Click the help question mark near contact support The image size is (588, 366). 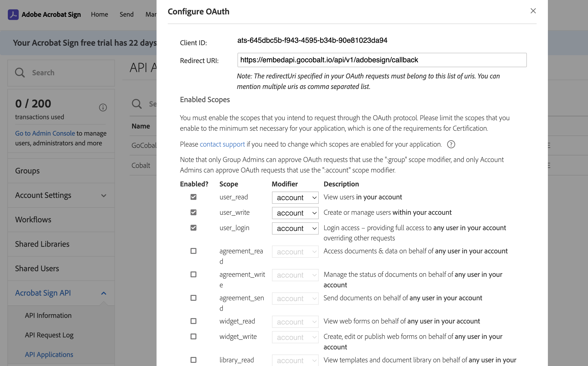point(451,144)
